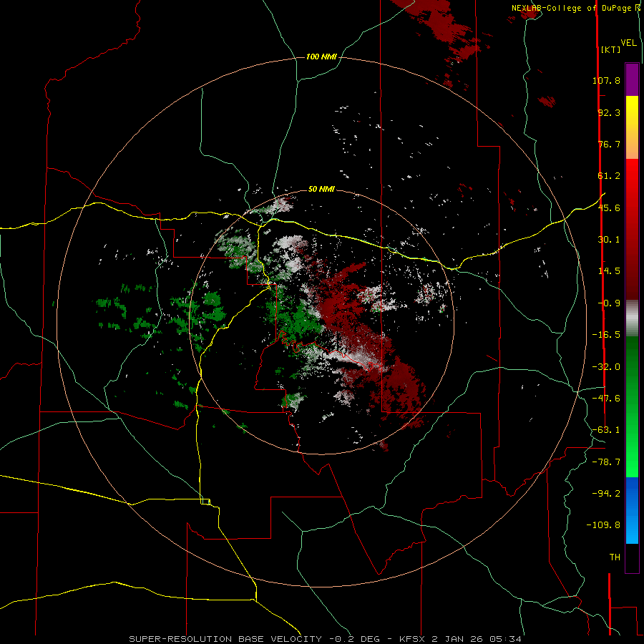
Task: Click the 45.6 velocity scale value
Action: [x=609, y=208]
